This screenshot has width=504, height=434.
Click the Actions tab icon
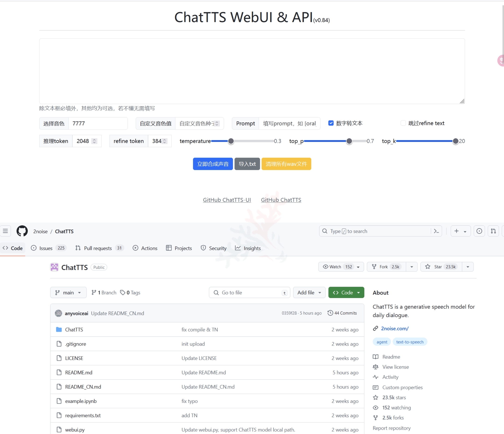point(135,248)
